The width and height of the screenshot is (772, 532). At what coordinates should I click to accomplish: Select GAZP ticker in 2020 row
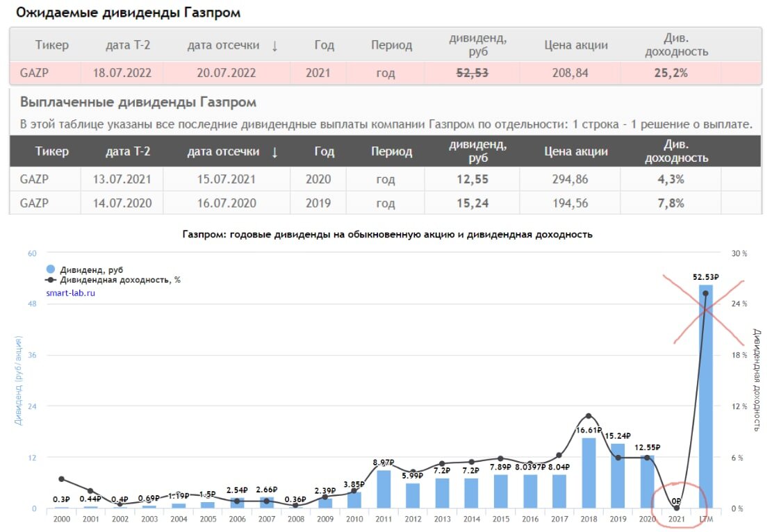coord(34,179)
